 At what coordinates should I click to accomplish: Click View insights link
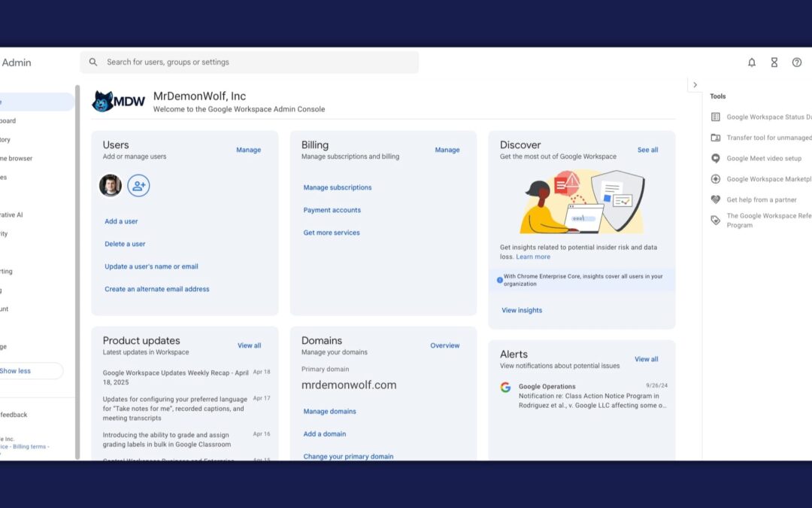click(x=522, y=311)
